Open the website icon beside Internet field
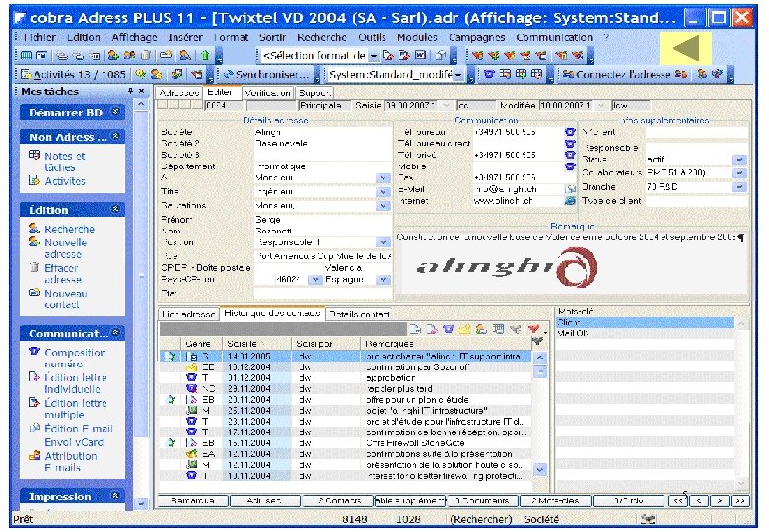The height and width of the screenshot is (532, 769). [570, 200]
